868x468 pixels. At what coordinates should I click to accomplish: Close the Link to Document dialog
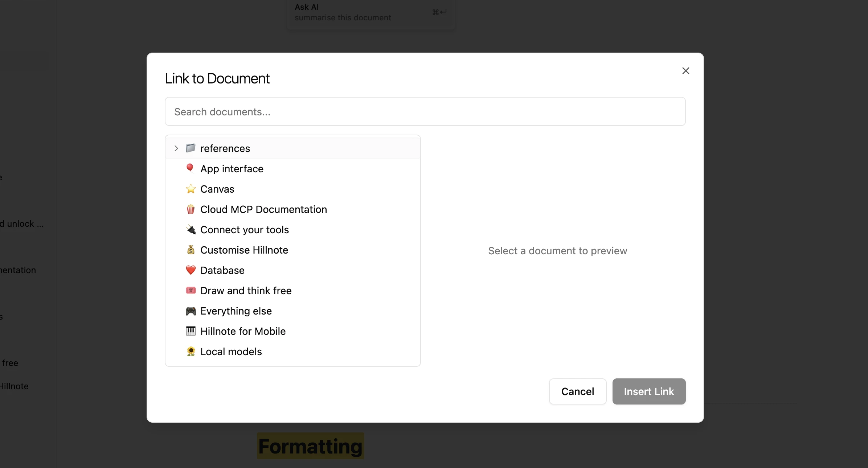[x=685, y=71]
